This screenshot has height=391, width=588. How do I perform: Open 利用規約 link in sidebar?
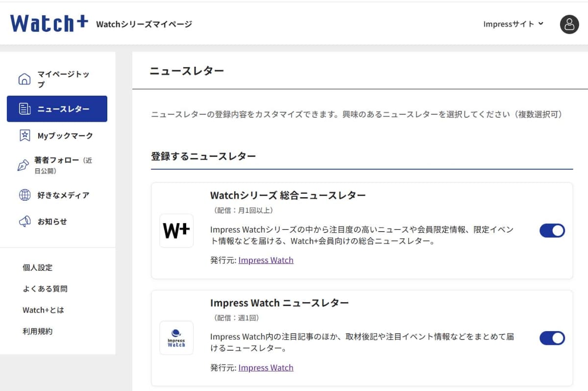(x=37, y=331)
